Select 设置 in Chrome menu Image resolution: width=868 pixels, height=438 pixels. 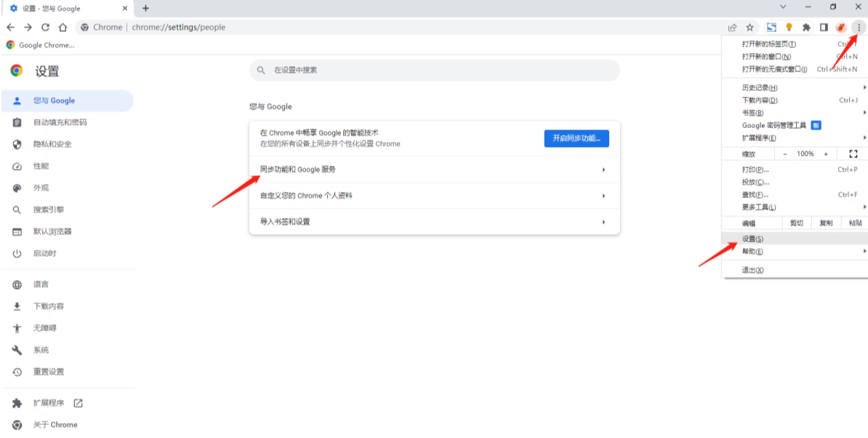(795, 239)
